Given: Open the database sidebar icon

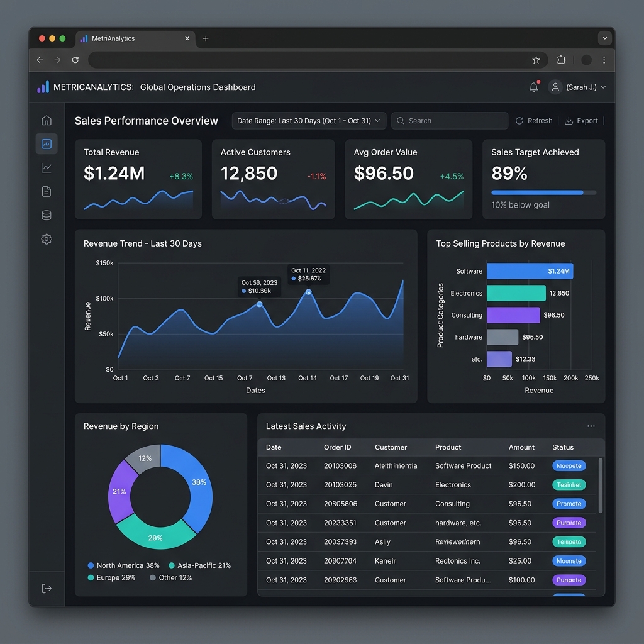Looking at the screenshot, I should (x=47, y=215).
